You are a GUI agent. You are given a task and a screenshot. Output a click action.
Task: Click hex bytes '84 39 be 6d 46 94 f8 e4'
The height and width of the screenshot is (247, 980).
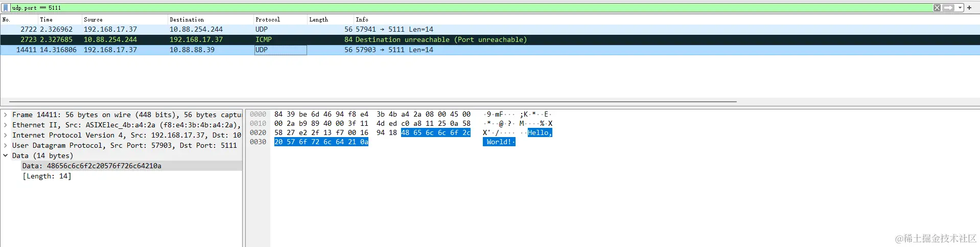tap(321, 115)
